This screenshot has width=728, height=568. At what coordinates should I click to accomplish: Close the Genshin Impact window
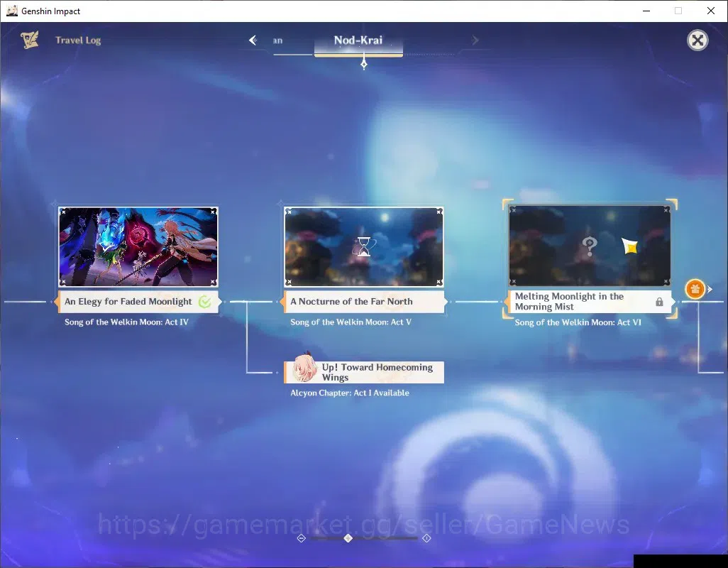711,11
